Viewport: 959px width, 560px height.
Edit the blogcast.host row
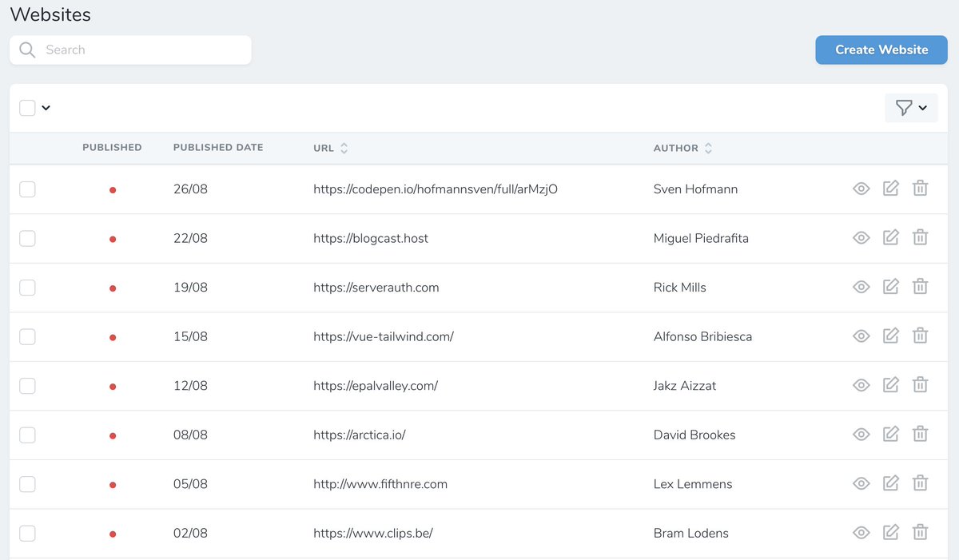pyautogui.click(x=891, y=237)
